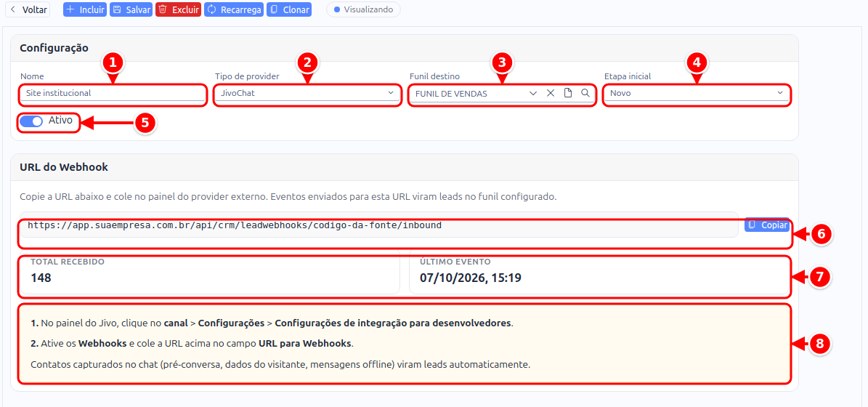Clear the Funil destino selection
This screenshot has width=868, height=407.
551,94
